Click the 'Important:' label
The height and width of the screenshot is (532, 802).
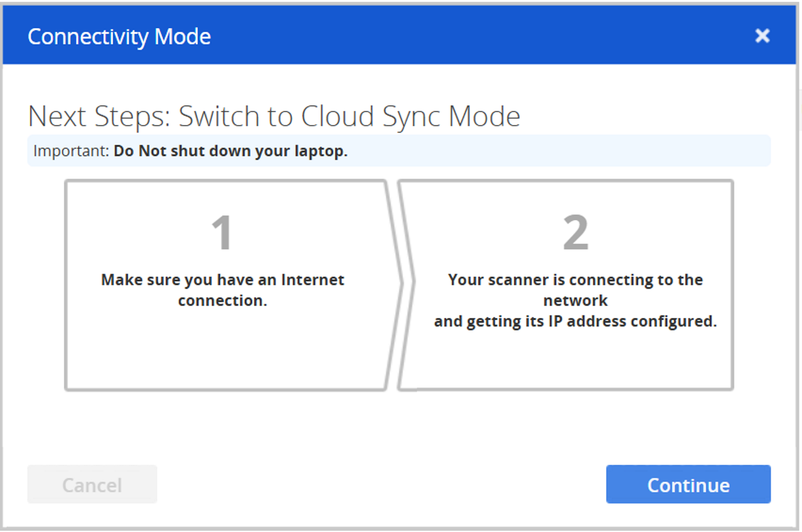point(72,151)
